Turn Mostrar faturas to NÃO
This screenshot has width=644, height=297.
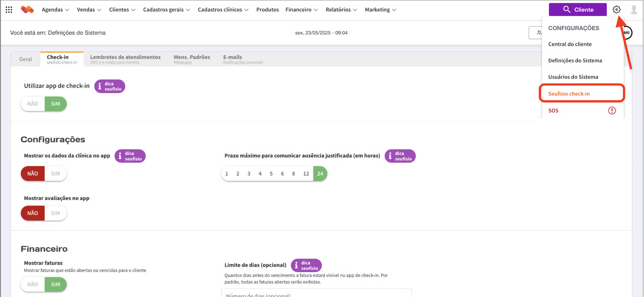click(x=33, y=284)
